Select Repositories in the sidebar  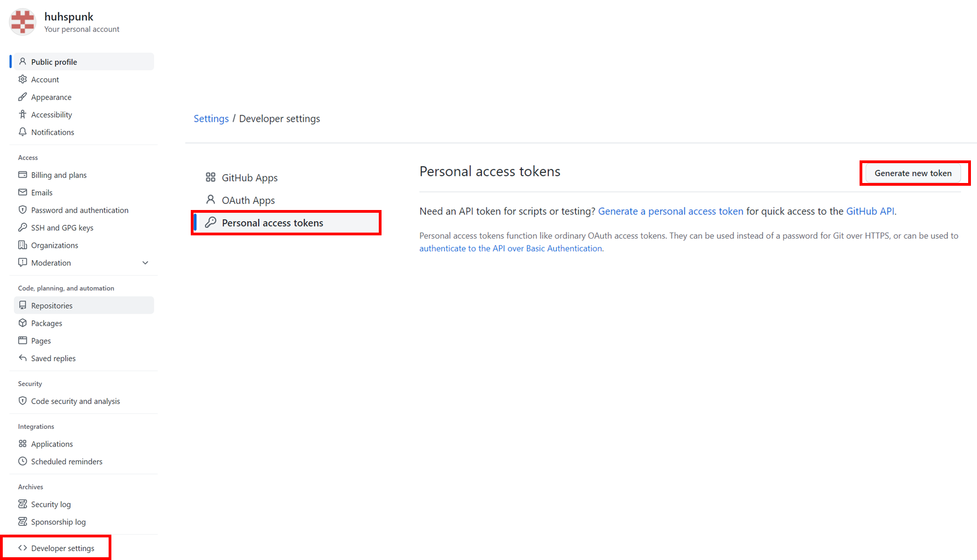(84, 305)
